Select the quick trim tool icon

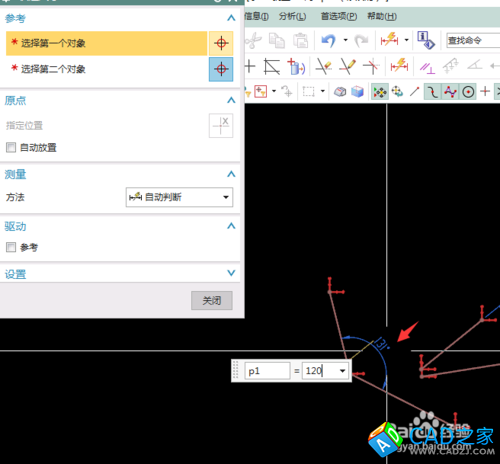pos(323,66)
